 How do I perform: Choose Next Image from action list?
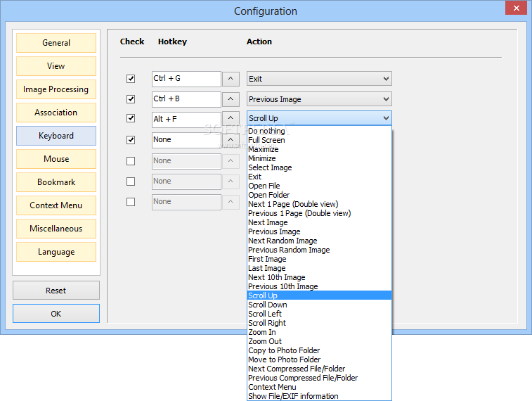coord(319,223)
